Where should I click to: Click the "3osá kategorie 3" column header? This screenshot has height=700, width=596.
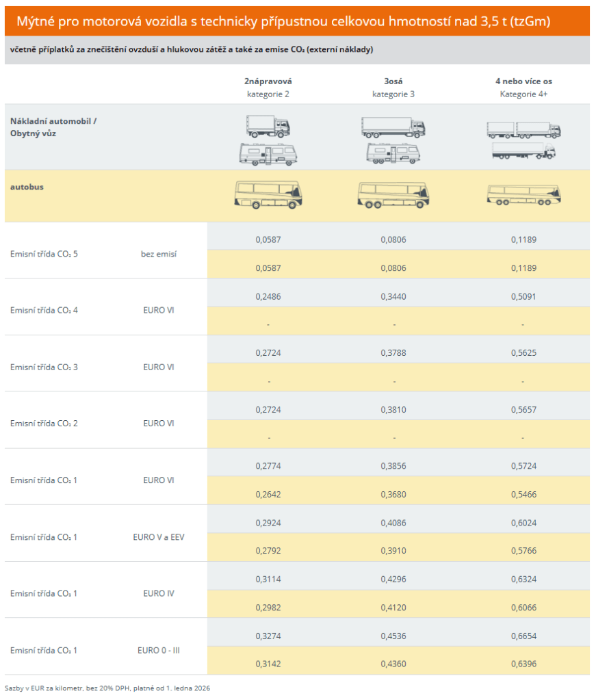pos(393,87)
